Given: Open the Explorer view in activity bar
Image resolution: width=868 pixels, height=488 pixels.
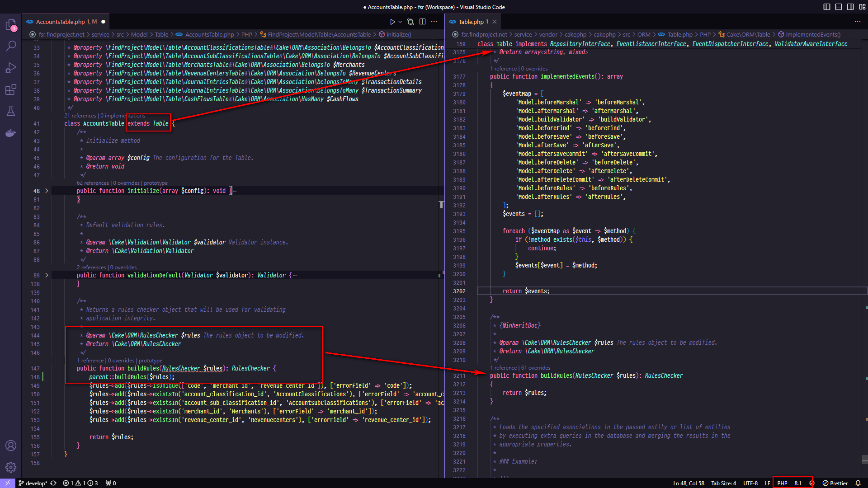Looking at the screenshot, I should pos(11,24).
